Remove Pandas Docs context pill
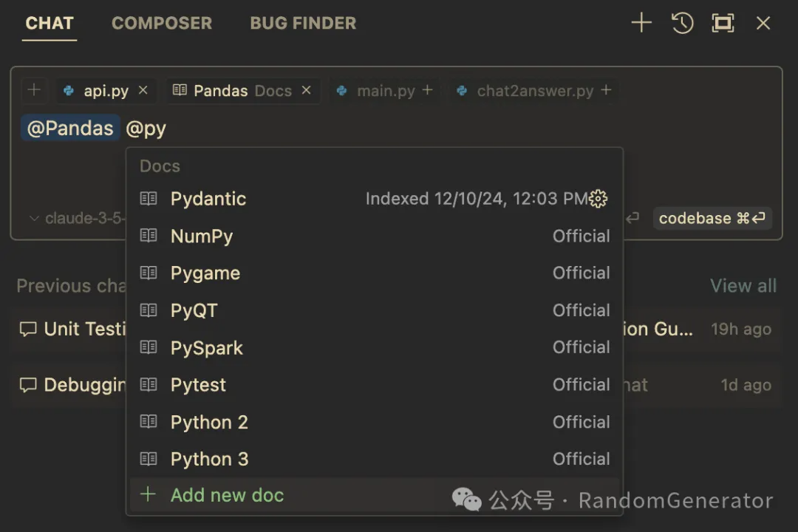Screen dimensions: 798x532 [306, 90]
